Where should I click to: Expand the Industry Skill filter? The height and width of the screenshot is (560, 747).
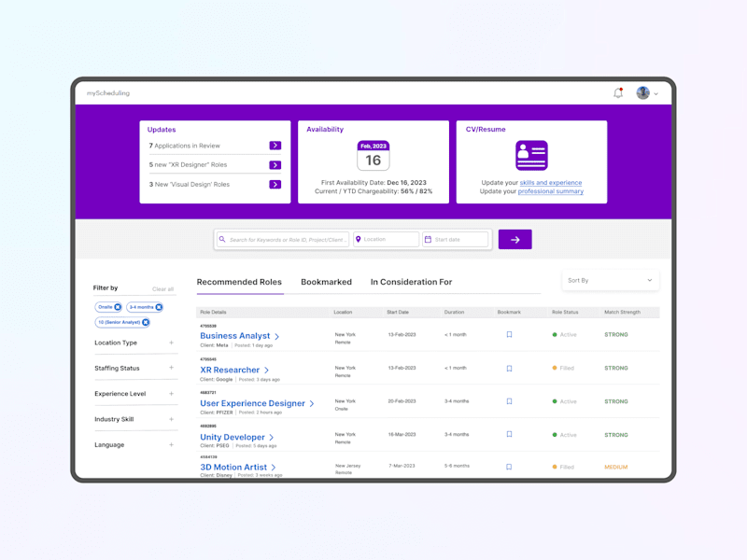[x=171, y=419]
